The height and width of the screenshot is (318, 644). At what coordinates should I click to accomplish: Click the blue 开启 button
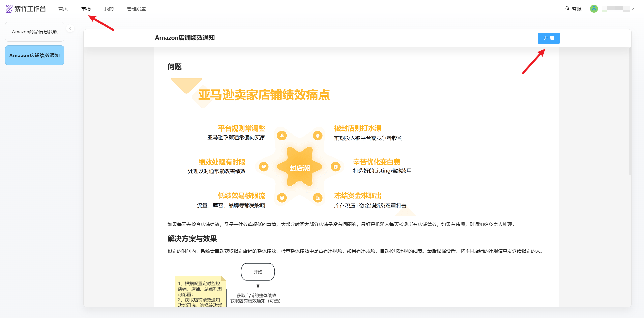549,38
